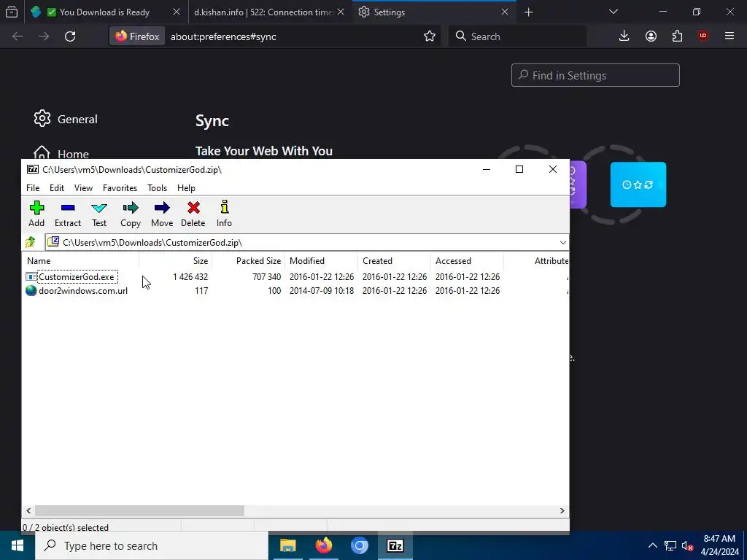Test the archive with the Test icon
The image size is (747, 560).
click(99, 214)
